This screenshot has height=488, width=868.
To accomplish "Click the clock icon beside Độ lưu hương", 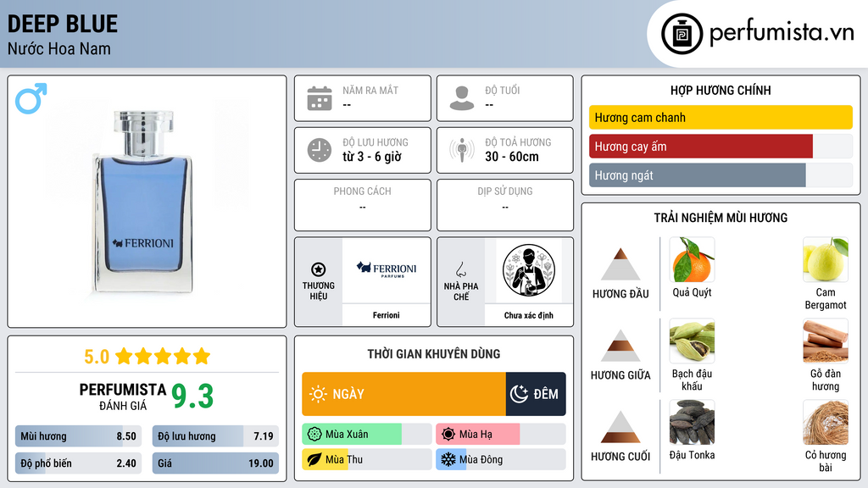I will 320,150.
